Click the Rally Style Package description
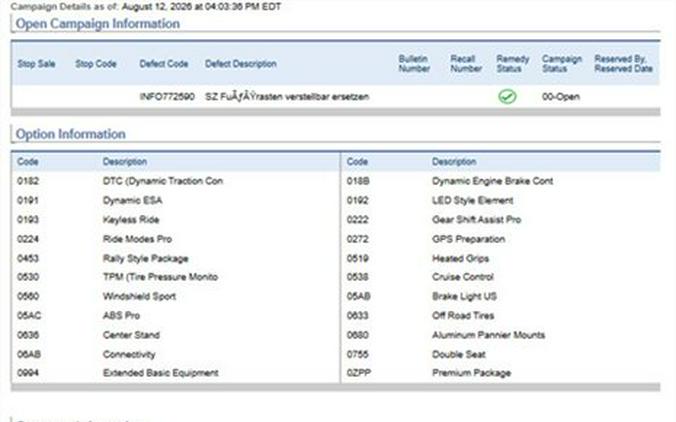The width and height of the screenshot is (676, 422). click(146, 259)
